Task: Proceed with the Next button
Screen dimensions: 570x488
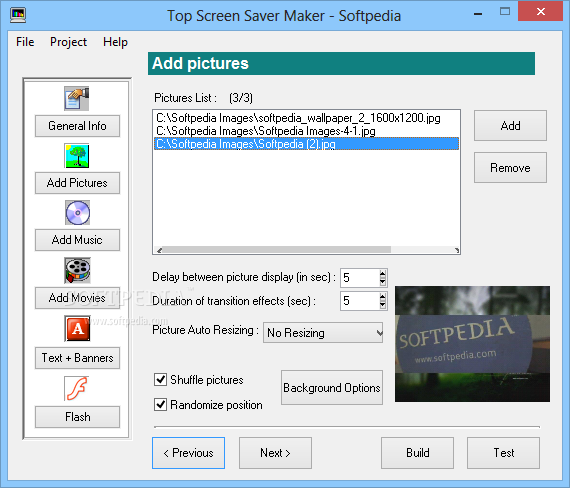Action: click(x=275, y=453)
